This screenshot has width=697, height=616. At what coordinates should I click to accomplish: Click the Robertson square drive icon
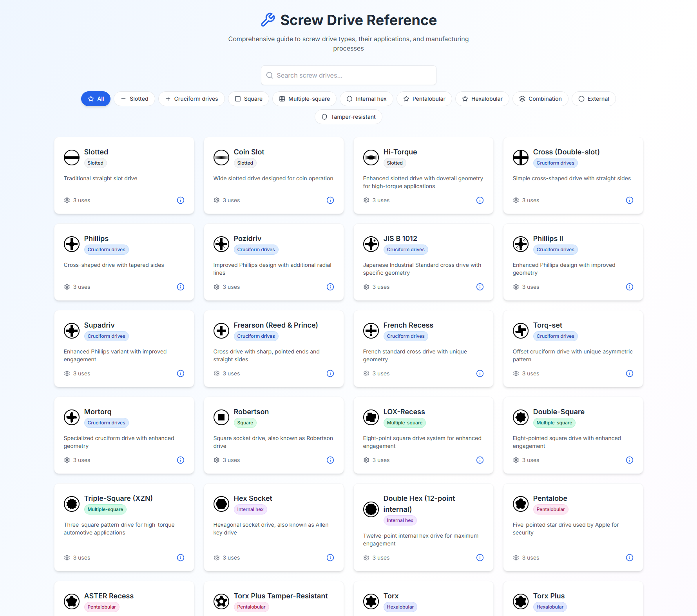tap(221, 417)
